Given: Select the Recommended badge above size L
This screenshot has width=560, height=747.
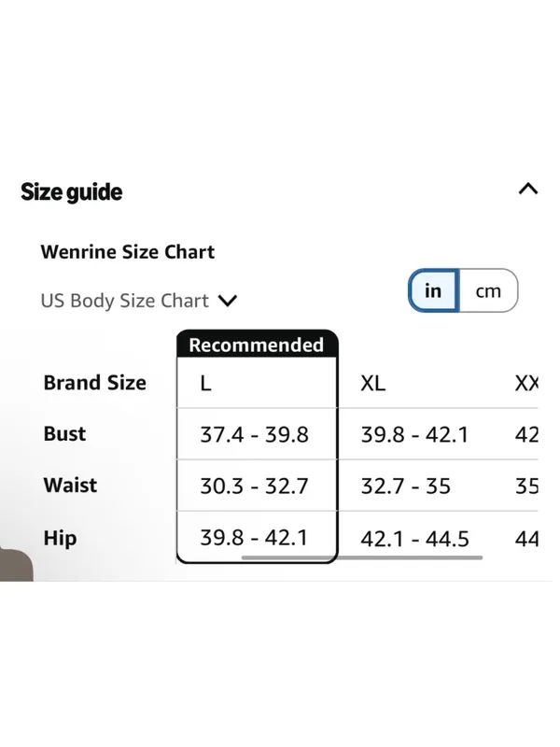Looking at the screenshot, I should (258, 345).
